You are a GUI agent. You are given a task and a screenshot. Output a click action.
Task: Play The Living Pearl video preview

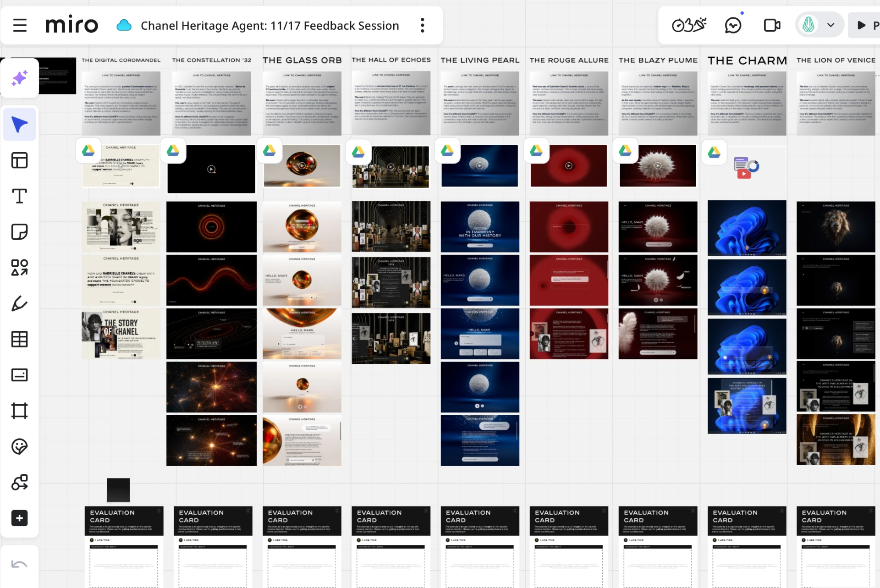[479, 165]
